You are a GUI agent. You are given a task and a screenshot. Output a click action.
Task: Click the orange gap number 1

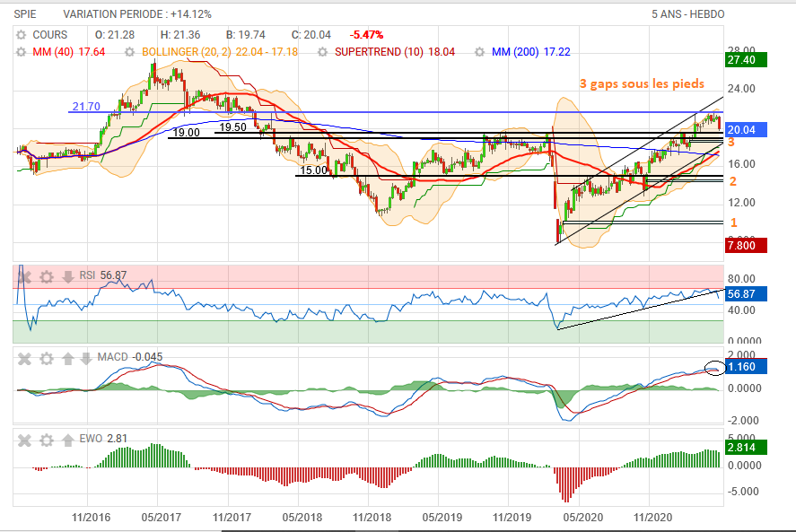coord(733,222)
